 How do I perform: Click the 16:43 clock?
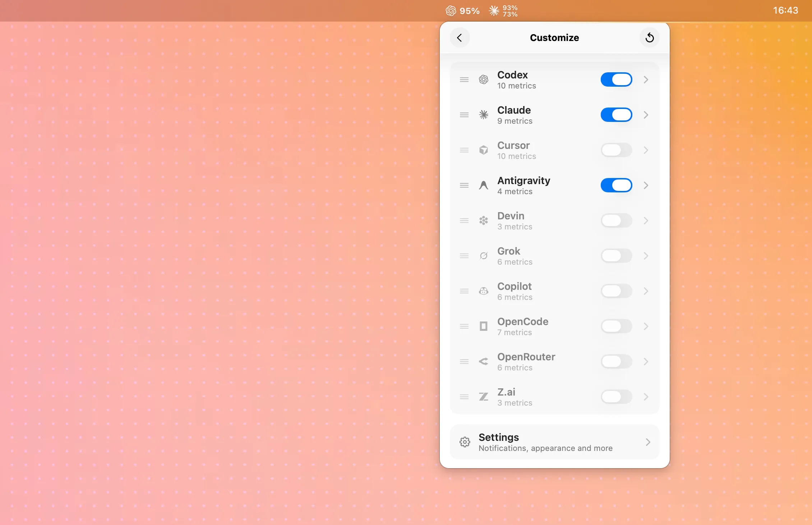pyautogui.click(x=785, y=10)
